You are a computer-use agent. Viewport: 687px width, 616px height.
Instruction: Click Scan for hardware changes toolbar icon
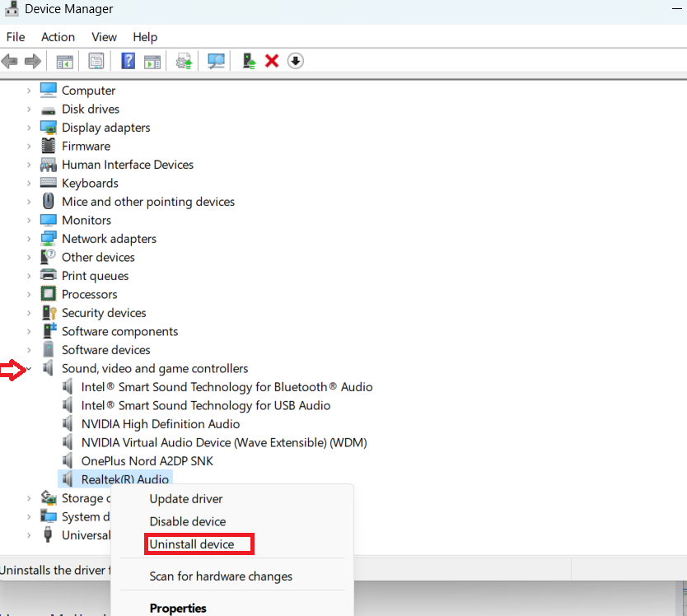point(217,61)
